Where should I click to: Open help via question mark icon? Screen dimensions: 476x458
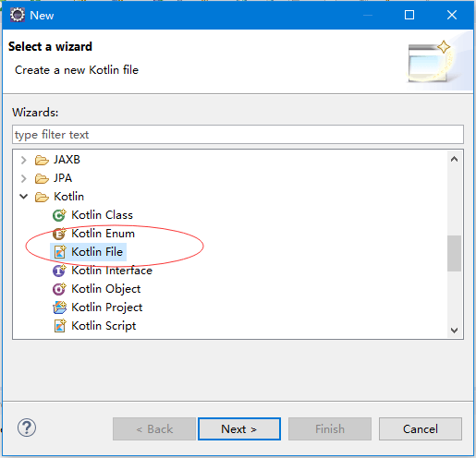tap(27, 428)
